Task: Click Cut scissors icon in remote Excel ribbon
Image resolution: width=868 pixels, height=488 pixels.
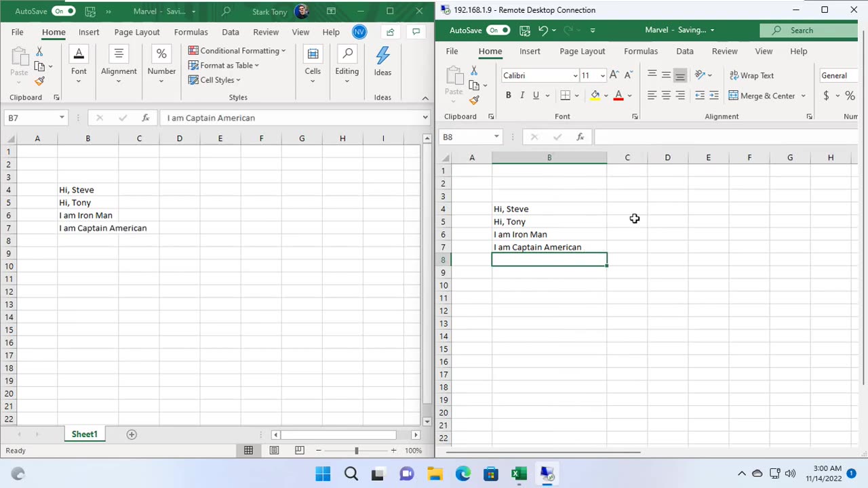Action: point(474,70)
